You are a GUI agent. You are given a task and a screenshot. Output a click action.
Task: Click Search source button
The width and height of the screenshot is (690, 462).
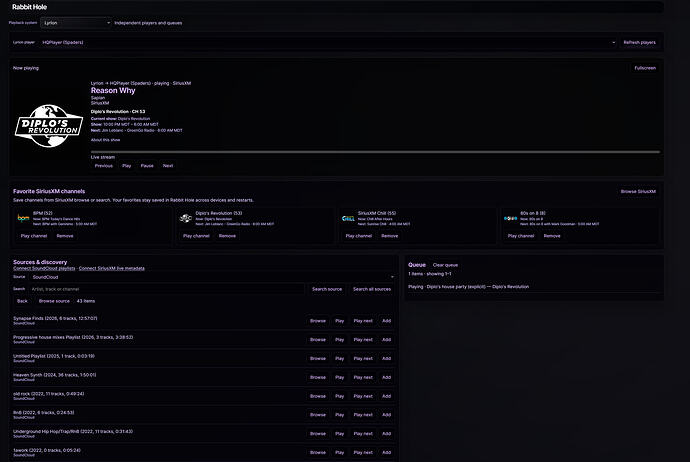327,290
